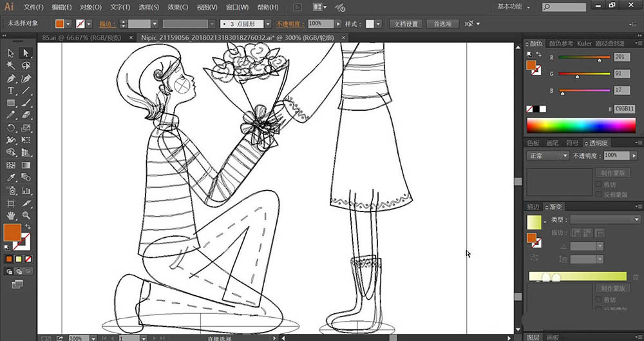
Task: Switch to the 路径查找器 panel tab
Action: tap(610, 43)
